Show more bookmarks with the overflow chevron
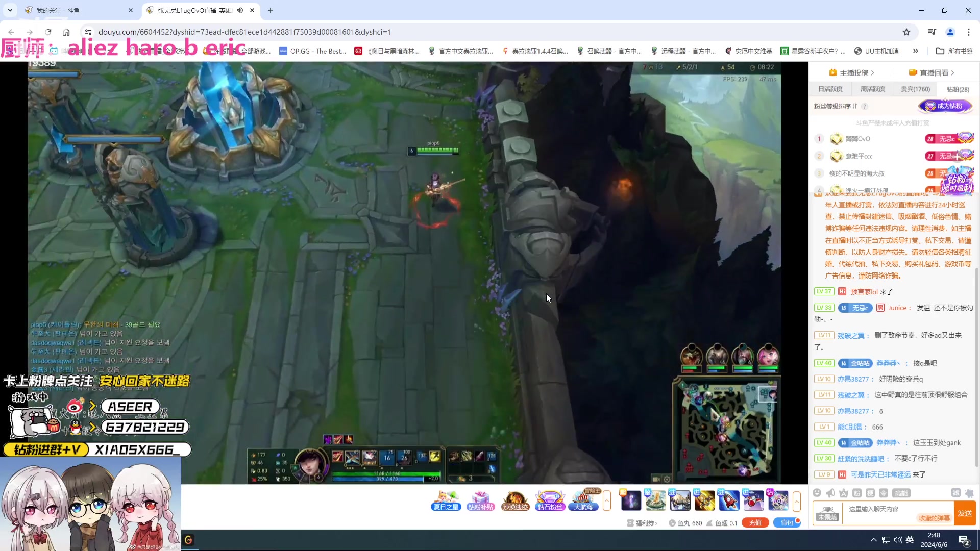Viewport: 980px width, 551px height. [916, 51]
